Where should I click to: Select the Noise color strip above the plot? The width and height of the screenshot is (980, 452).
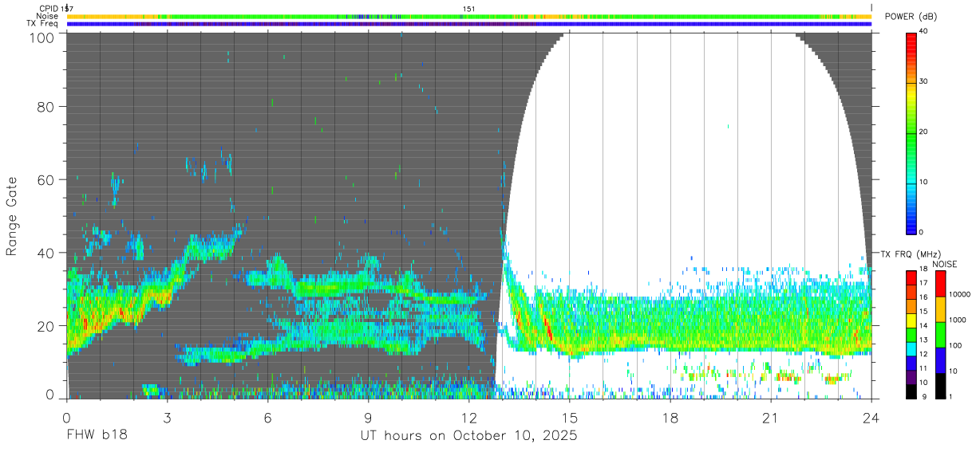pyautogui.click(x=468, y=16)
